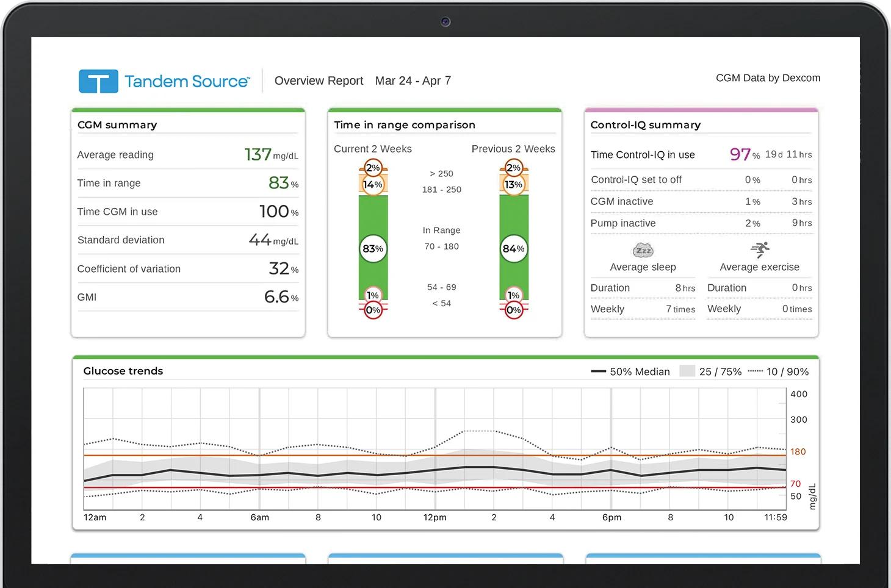Select the Time in range comparison header
The image size is (891, 588).
click(405, 124)
